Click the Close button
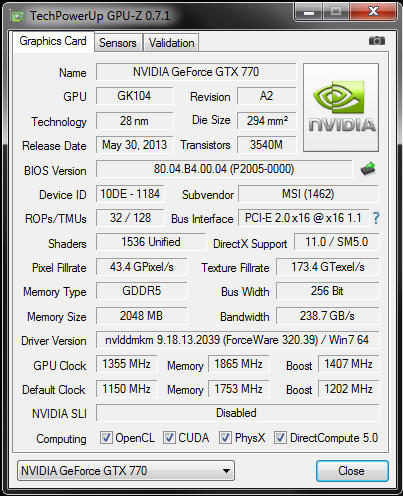Viewport: 403px width, 496px height. [352, 471]
